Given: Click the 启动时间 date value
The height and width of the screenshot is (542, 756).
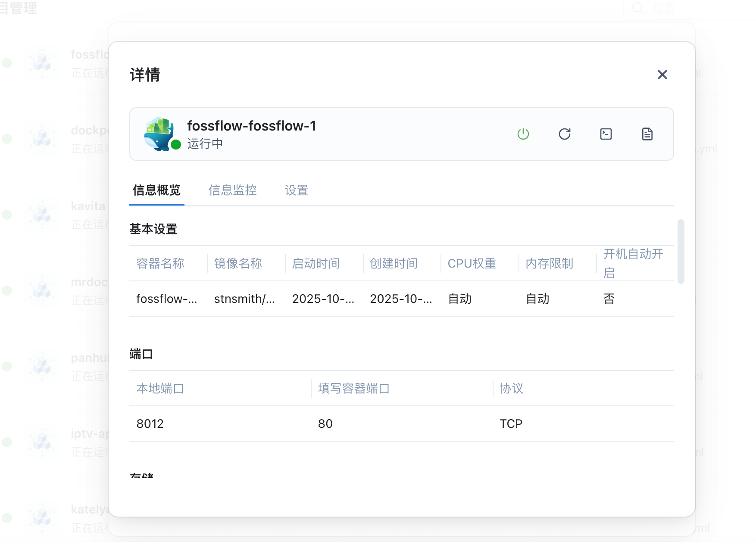Looking at the screenshot, I should tap(323, 299).
